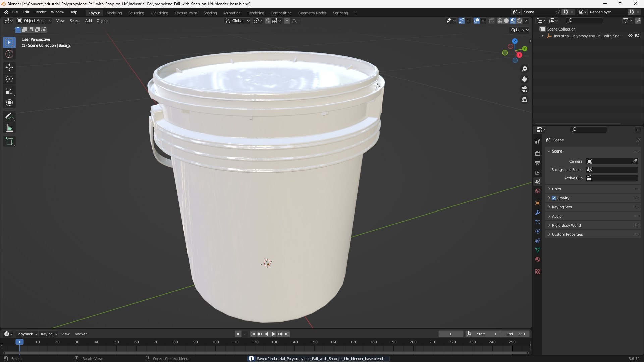644x362 pixels.
Task: Click the End frame field 250
Action: (x=516, y=334)
